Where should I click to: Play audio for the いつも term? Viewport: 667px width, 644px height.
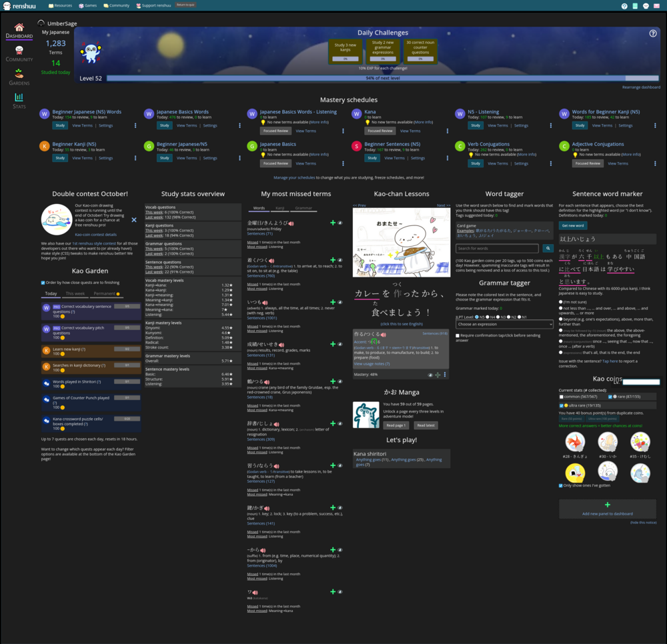(265, 303)
